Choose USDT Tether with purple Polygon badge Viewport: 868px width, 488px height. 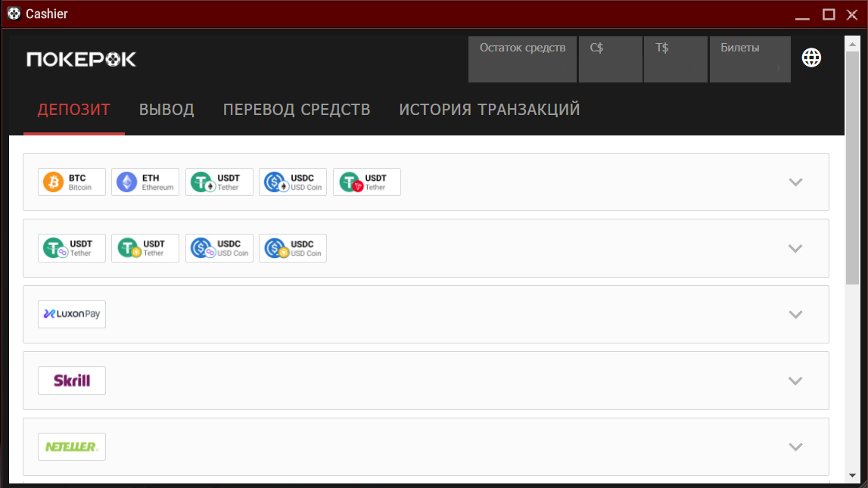pyautogui.click(x=72, y=248)
